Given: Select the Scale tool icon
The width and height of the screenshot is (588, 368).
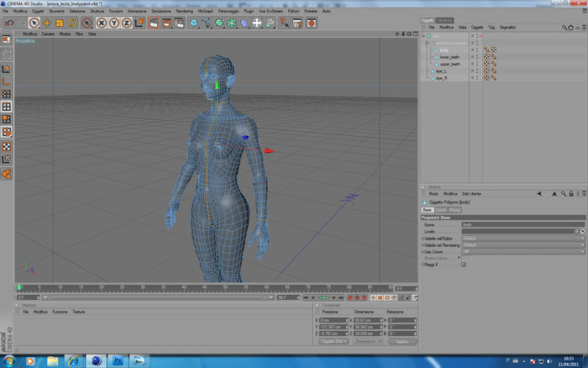Looking at the screenshot, I should click(x=60, y=24).
